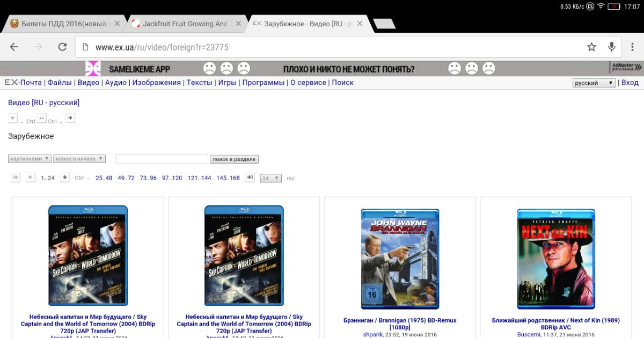
Task: Open Branningan Blu-ray cover thumbnail
Action: tap(400, 259)
